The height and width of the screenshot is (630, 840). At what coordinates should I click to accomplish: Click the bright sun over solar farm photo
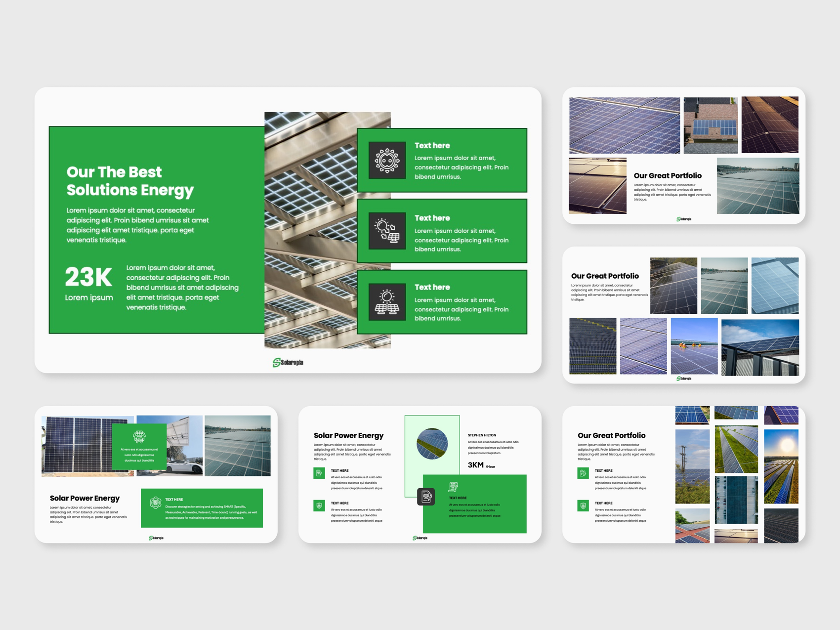pyautogui.click(x=781, y=466)
